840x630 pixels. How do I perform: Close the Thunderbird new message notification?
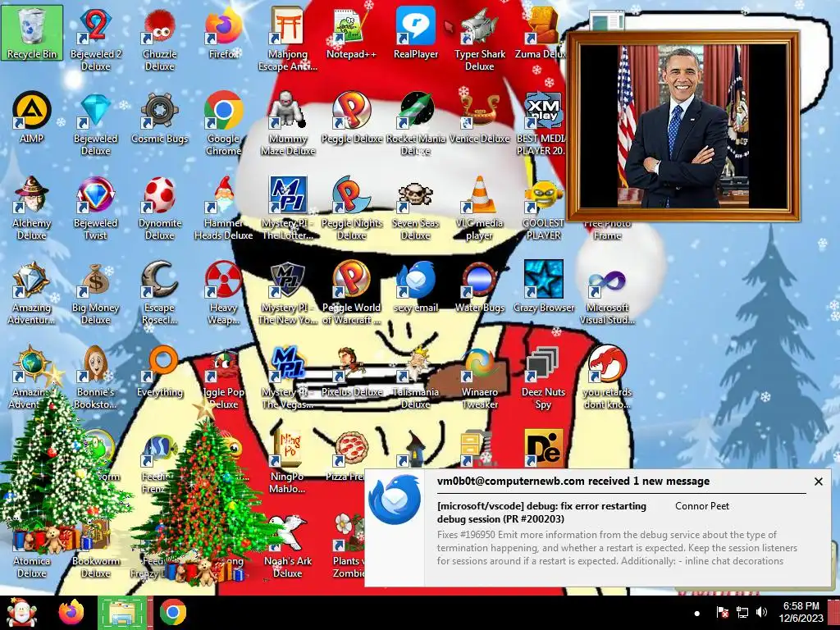[818, 482]
